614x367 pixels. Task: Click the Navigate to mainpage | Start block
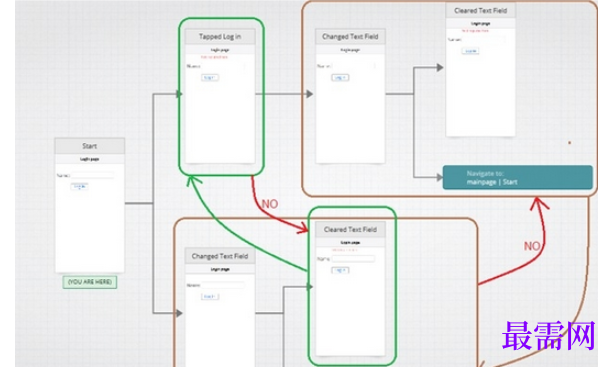tap(517, 177)
